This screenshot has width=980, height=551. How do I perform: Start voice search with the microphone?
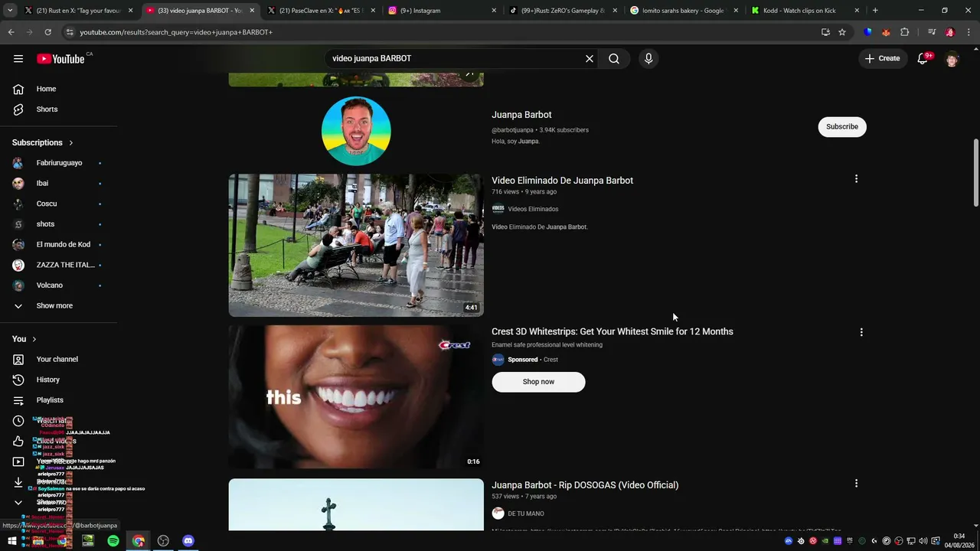point(648,59)
